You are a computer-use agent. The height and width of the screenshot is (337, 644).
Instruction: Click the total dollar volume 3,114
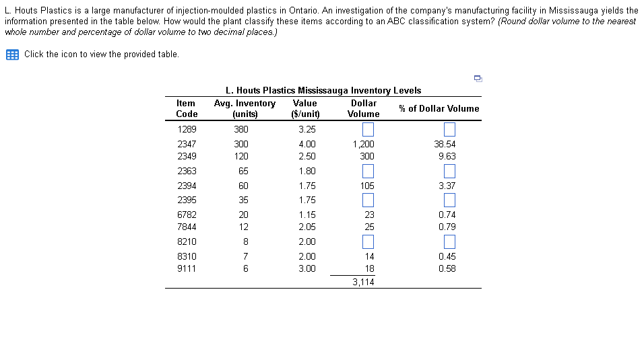tap(364, 283)
